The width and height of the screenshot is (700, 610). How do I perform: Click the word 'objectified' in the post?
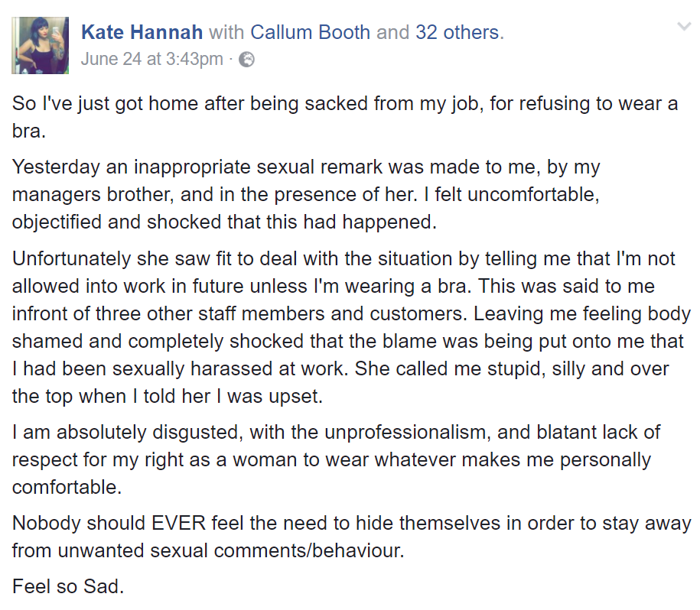point(53,221)
